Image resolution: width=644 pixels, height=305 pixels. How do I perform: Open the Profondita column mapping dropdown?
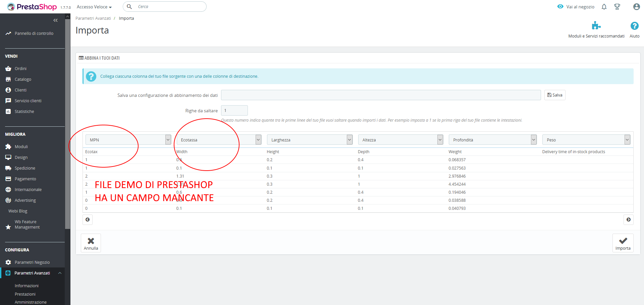coord(493,140)
